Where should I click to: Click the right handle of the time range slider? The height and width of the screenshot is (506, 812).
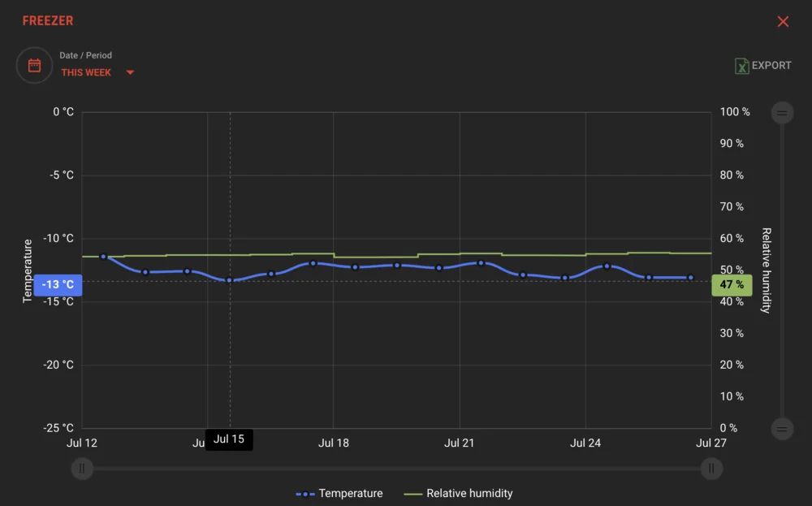tap(711, 468)
